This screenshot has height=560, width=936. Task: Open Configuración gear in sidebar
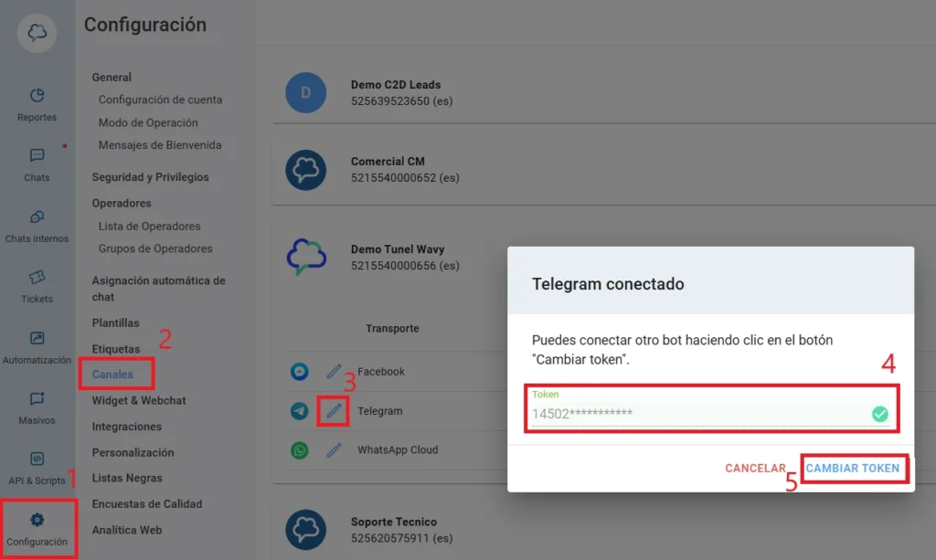[x=37, y=529]
